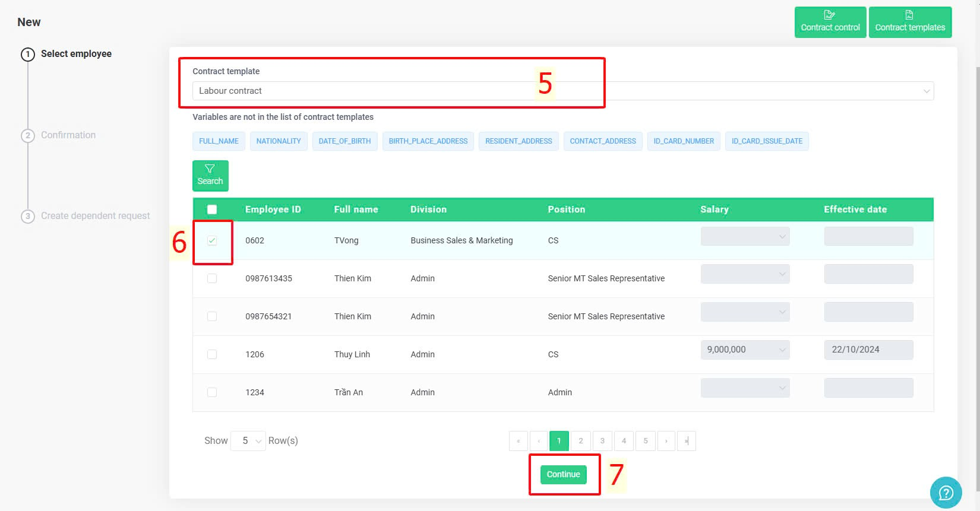Screen dimensions: 980x511
Task: Select the checkbox for Trần An
Action: pyautogui.click(x=212, y=392)
